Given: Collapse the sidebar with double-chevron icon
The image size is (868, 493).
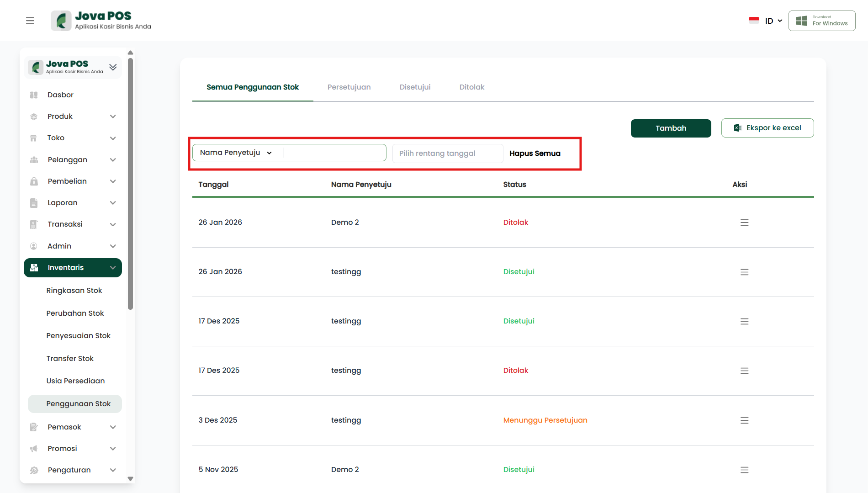Looking at the screenshot, I should [x=113, y=67].
